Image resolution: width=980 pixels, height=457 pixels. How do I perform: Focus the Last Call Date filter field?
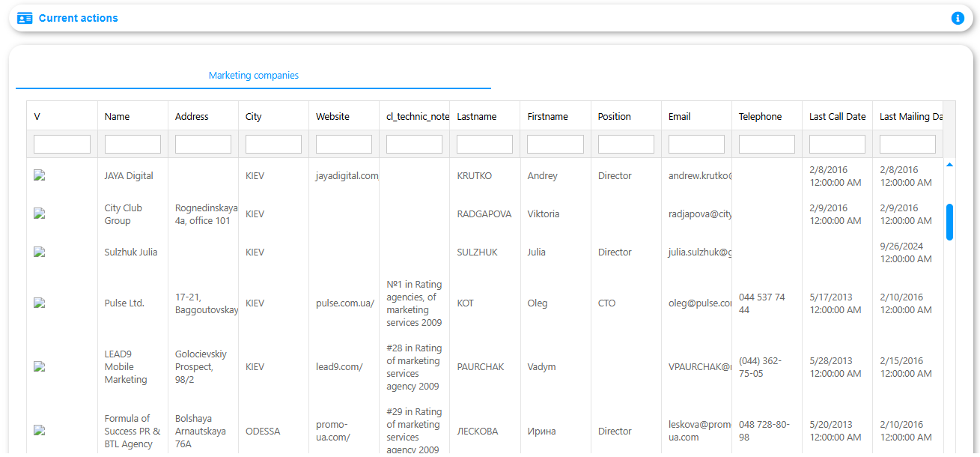(837, 144)
